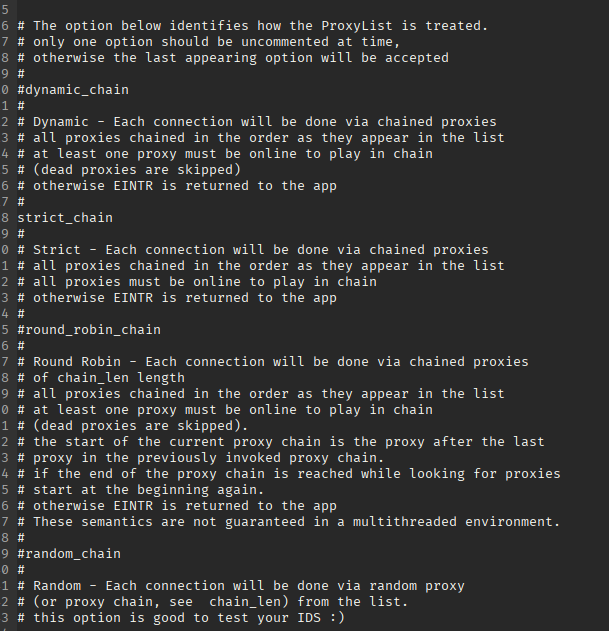This screenshot has height=631, width=609.
Task: Click the 'Strict - Each connection' comment line
Action: [x=253, y=250]
